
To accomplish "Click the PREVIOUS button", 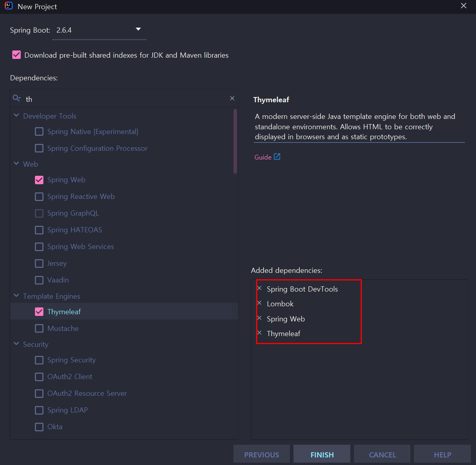I will [x=261, y=455].
